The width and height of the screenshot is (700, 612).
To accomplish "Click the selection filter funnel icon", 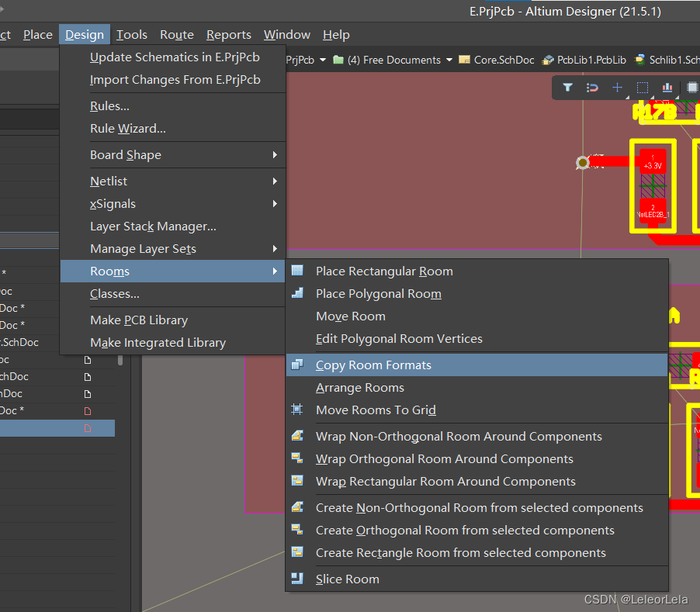I will click(x=567, y=88).
